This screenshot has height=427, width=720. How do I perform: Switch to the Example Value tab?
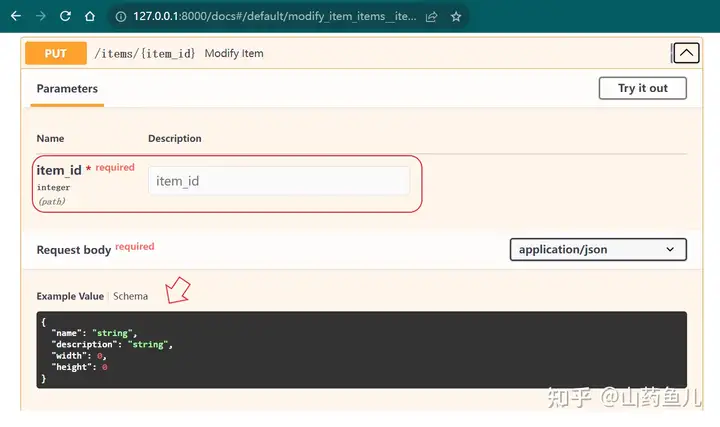[70, 296]
